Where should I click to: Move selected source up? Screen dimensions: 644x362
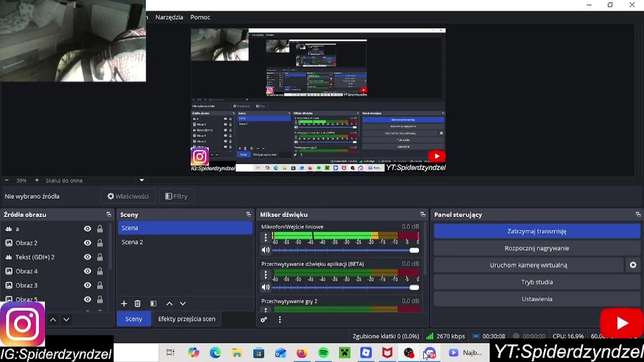pos(53,319)
